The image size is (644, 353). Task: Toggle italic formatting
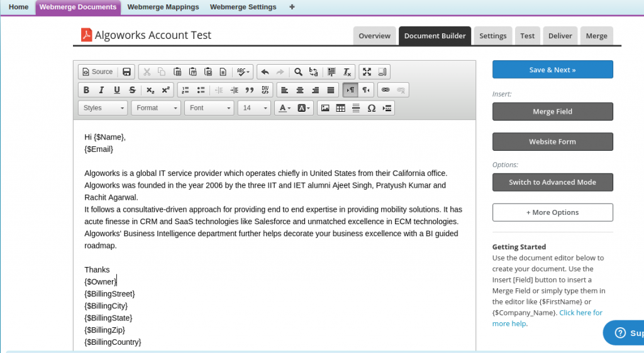101,90
